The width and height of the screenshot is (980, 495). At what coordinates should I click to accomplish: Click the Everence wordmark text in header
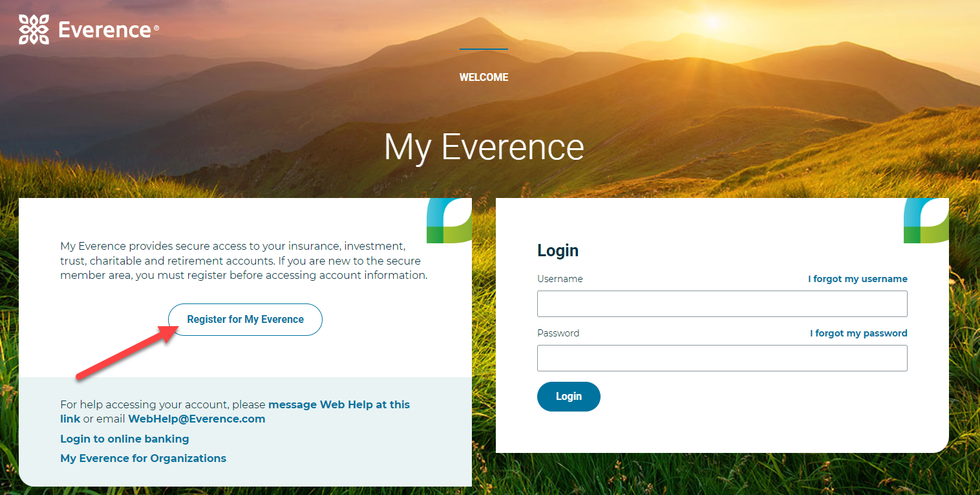click(105, 30)
